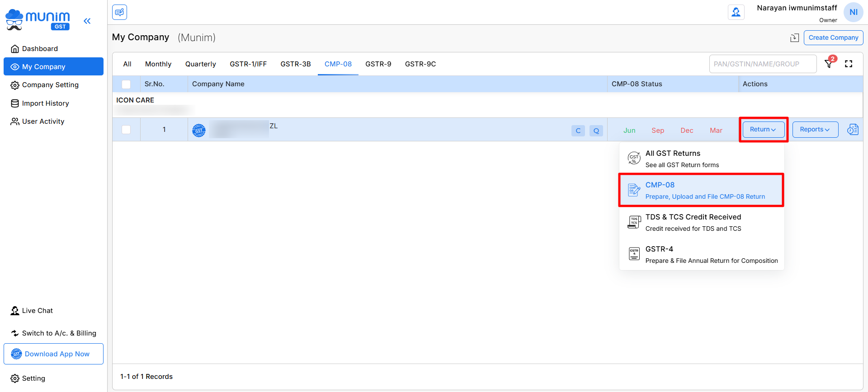Click the TDS & TCS icon
The image size is (868, 392).
pos(634,222)
